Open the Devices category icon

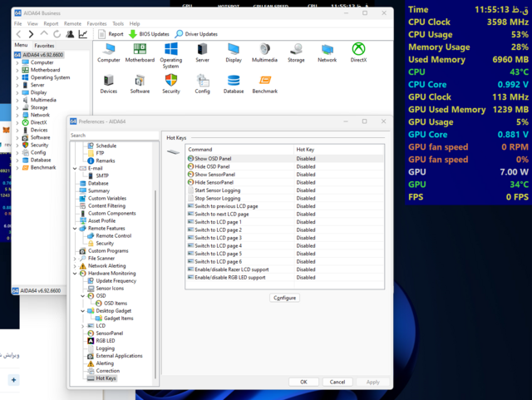point(109,84)
